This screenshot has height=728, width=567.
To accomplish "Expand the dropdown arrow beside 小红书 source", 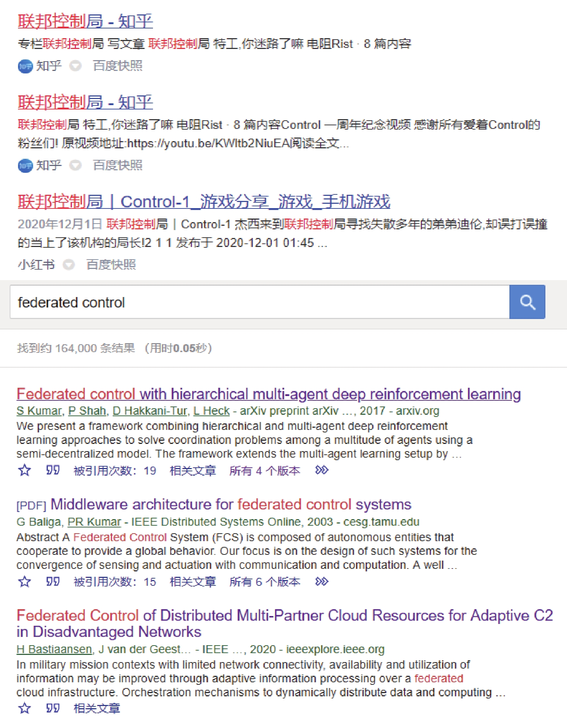I will click(x=69, y=265).
